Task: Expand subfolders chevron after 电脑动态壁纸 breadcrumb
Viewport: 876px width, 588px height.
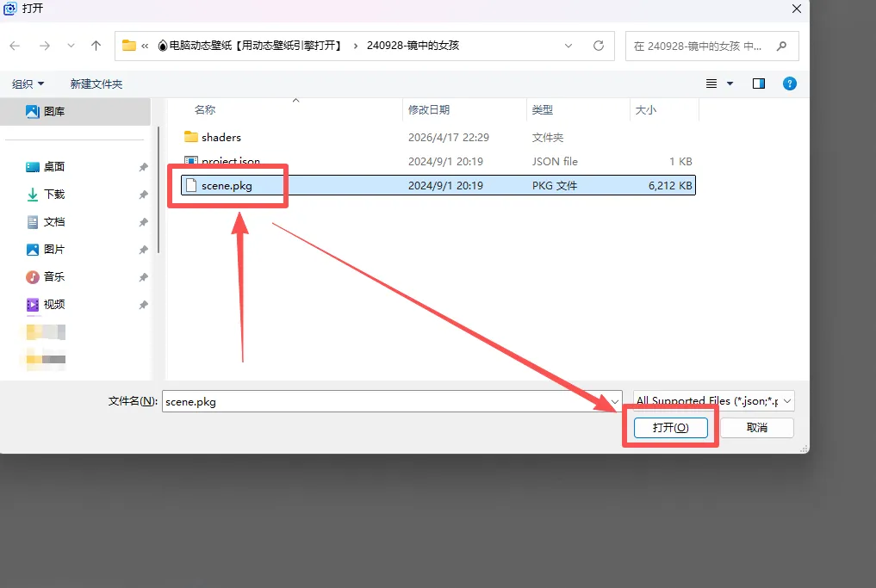Action: click(356, 46)
